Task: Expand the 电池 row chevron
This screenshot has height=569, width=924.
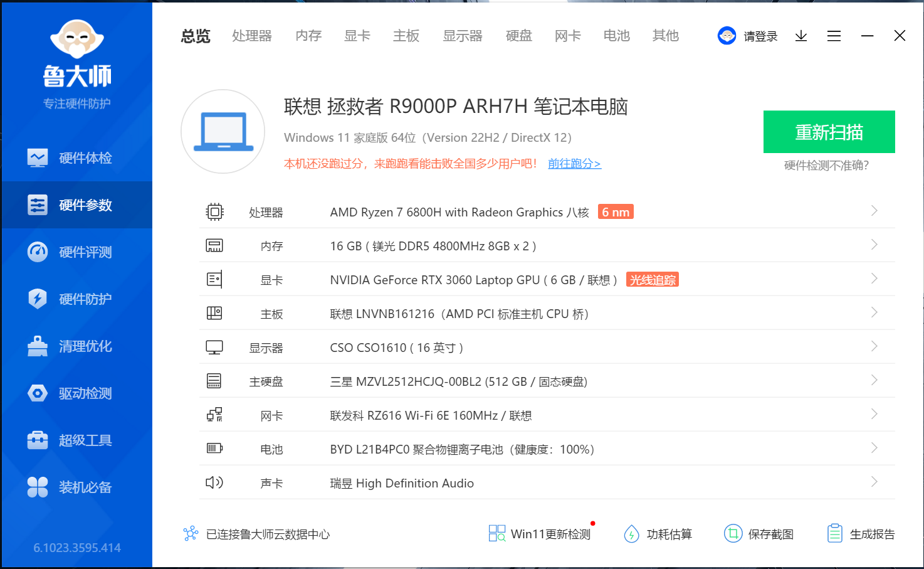Action: coord(874,448)
